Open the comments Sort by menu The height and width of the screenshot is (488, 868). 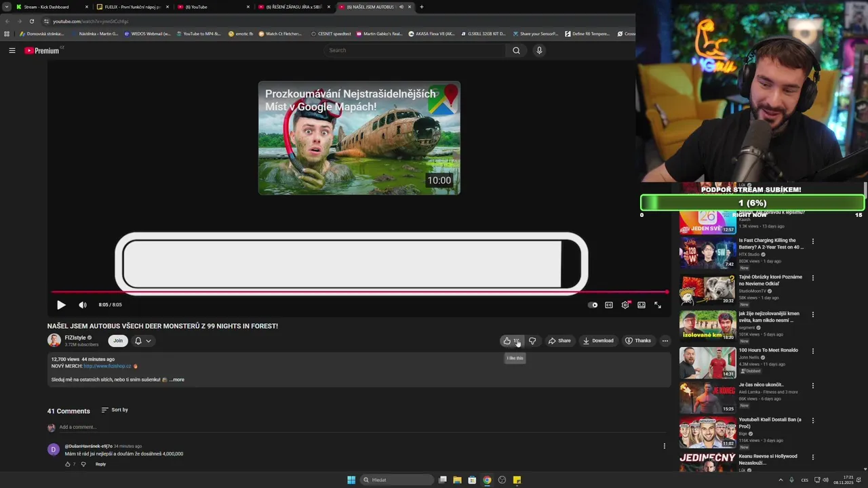[x=115, y=410]
